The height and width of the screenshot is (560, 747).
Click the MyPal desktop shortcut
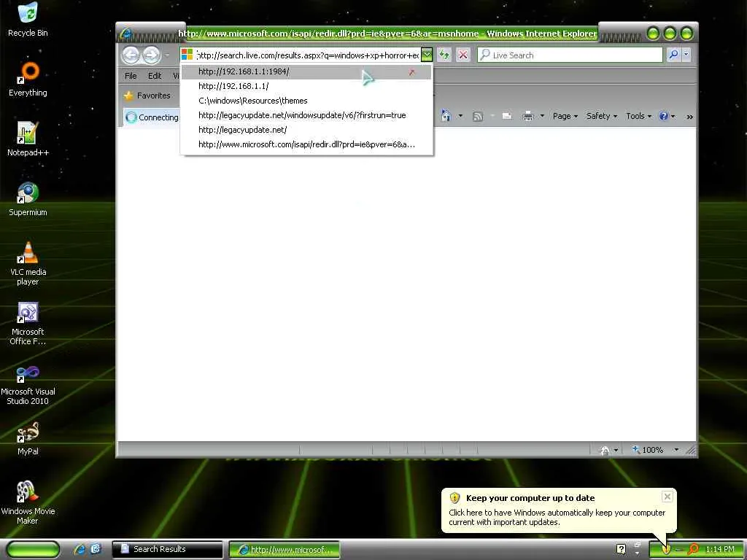pos(28,438)
